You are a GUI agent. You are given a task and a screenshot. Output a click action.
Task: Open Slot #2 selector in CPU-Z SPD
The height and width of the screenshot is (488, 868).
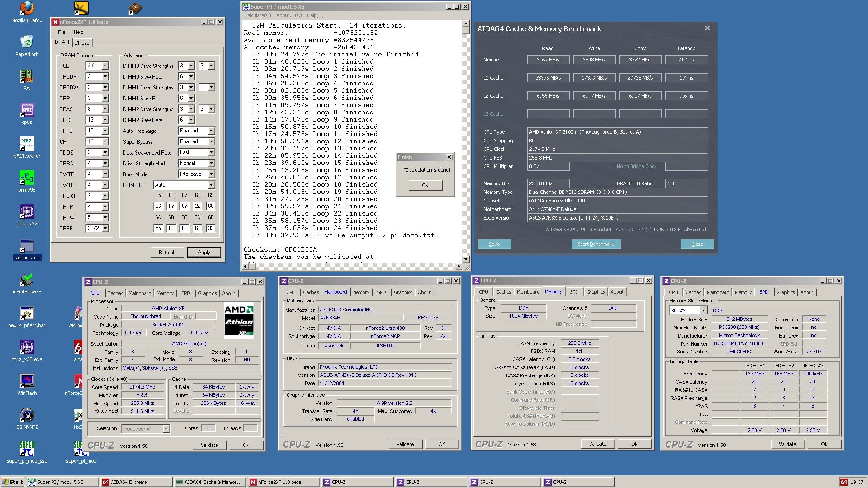click(x=703, y=310)
